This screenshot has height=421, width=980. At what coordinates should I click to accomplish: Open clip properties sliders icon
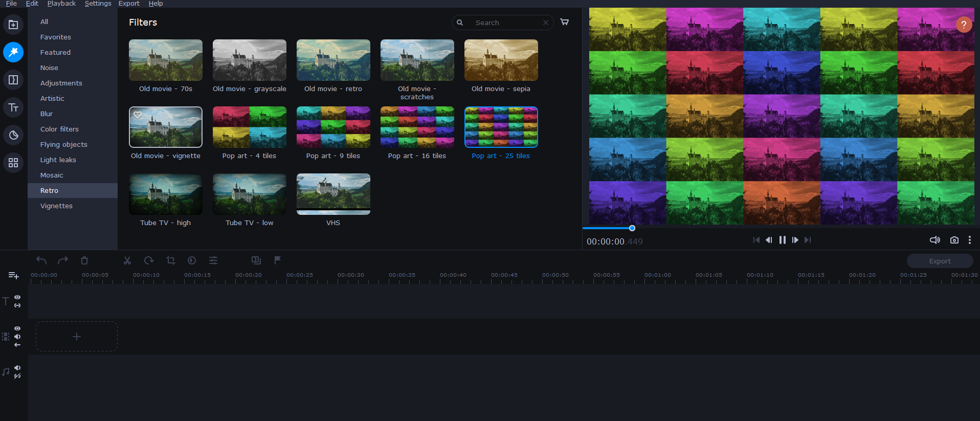[x=213, y=260]
